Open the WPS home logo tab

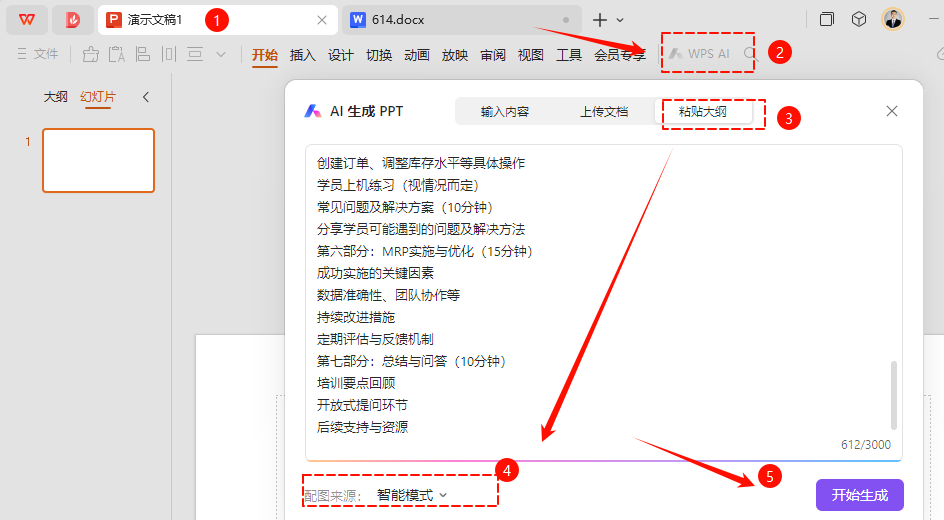(x=27, y=20)
